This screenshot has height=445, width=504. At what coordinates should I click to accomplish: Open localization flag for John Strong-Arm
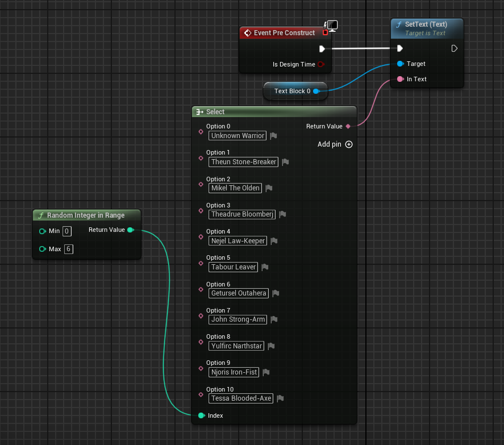[x=274, y=319]
